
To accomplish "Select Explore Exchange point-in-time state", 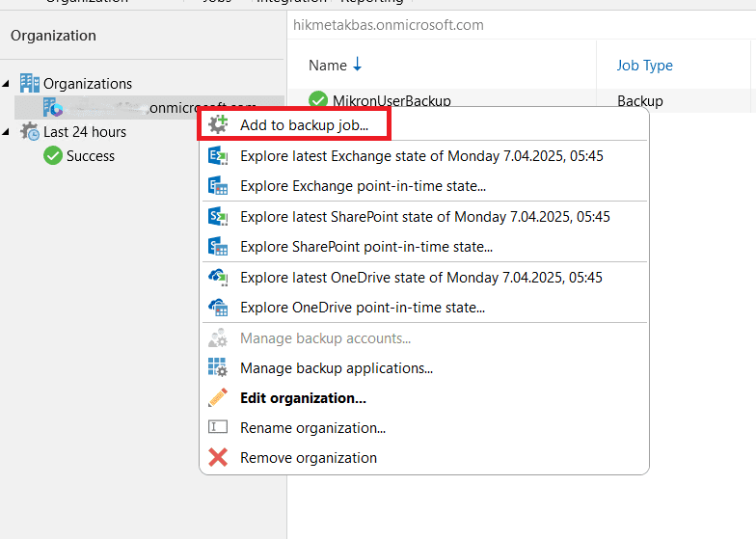I will [363, 186].
